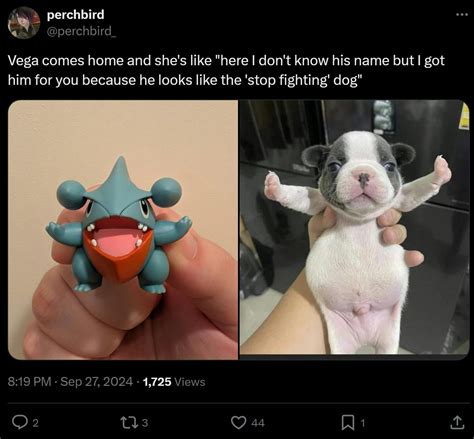Click the reply count number 2
This screenshot has width=474, height=439.
36,423
